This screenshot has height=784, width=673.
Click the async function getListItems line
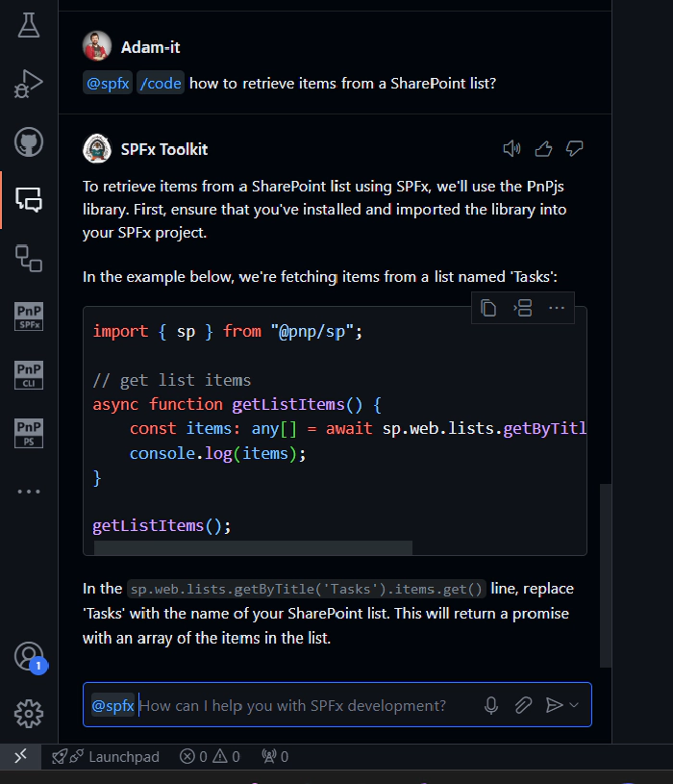coord(237,404)
